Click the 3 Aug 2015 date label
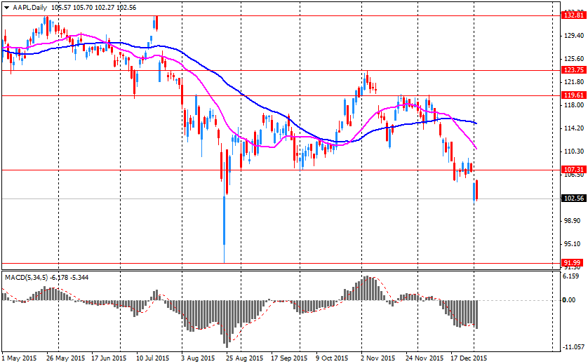This screenshot has height=364, width=588. (x=198, y=358)
